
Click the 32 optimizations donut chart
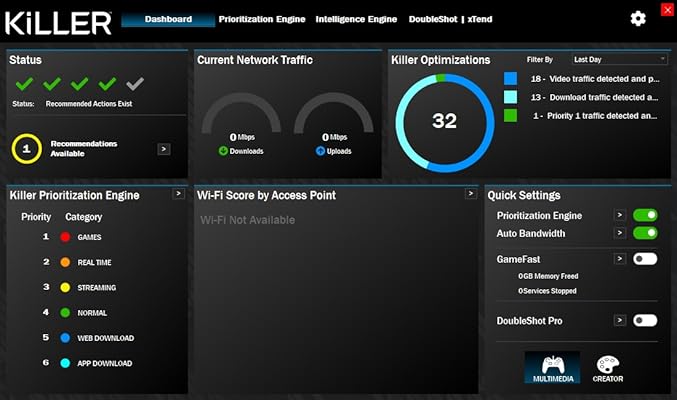[x=445, y=123]
